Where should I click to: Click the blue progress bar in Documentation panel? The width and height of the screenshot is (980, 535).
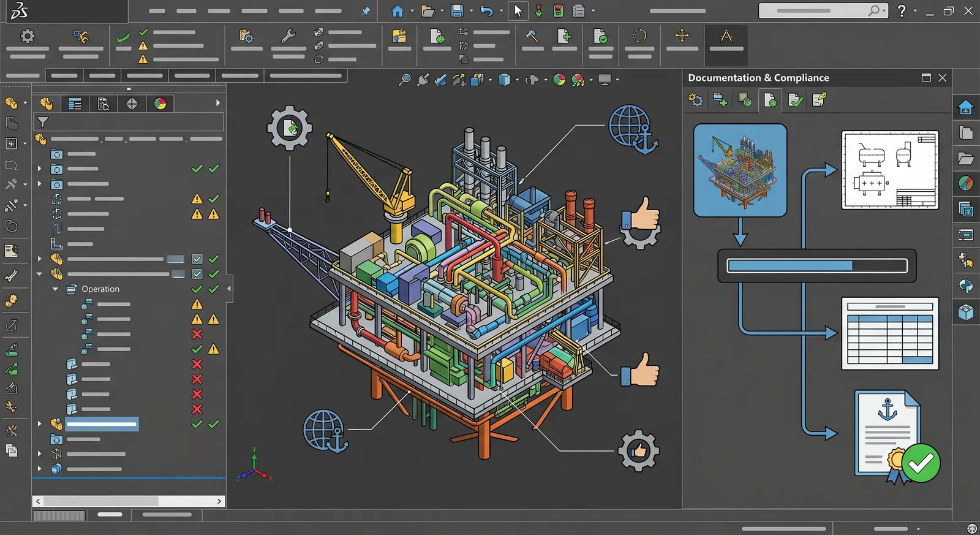pos(817,265)
